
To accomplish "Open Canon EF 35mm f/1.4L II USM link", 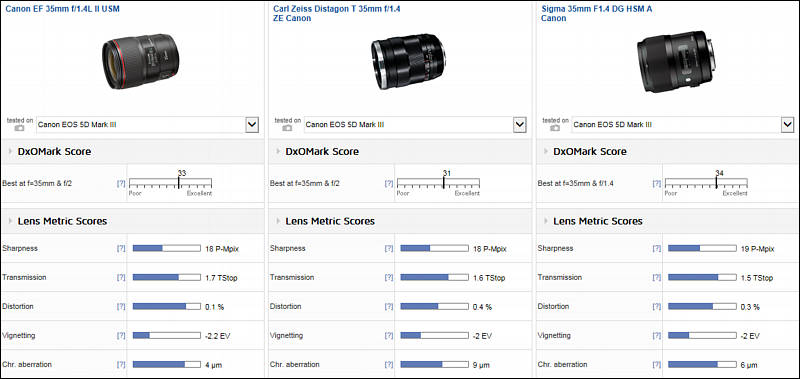I will point(62,9).
